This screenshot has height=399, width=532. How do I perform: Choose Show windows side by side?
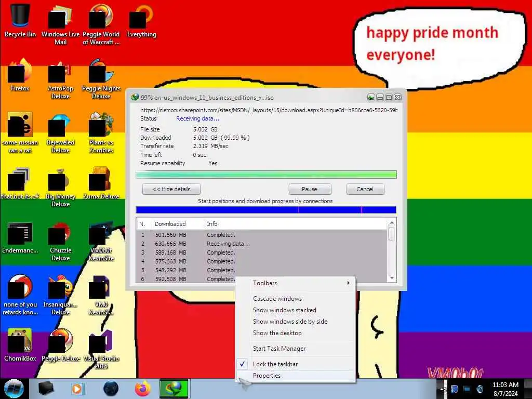[295, 321]
